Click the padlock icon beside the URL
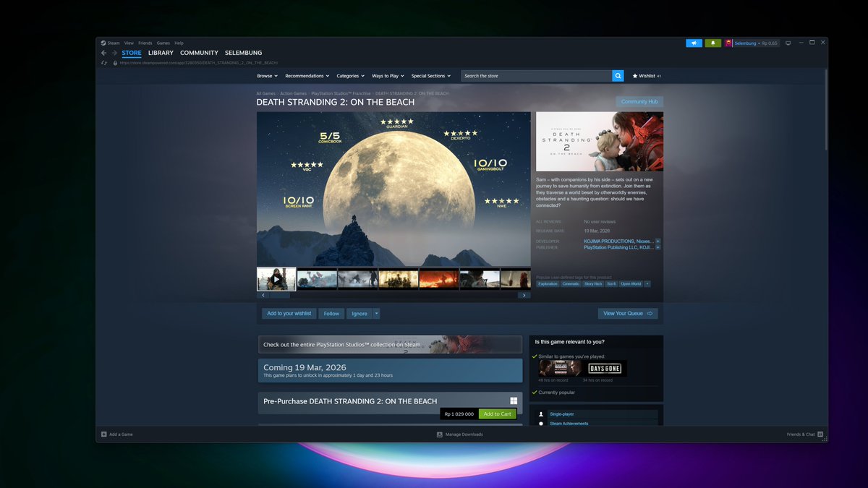The width and height of the screenshot is (868, 488). (x=115, y=63)
